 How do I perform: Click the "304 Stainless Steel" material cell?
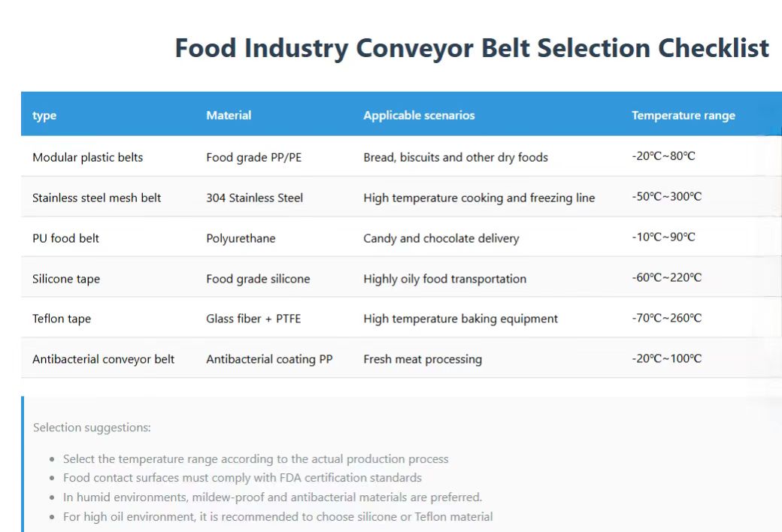coord(254,198)
